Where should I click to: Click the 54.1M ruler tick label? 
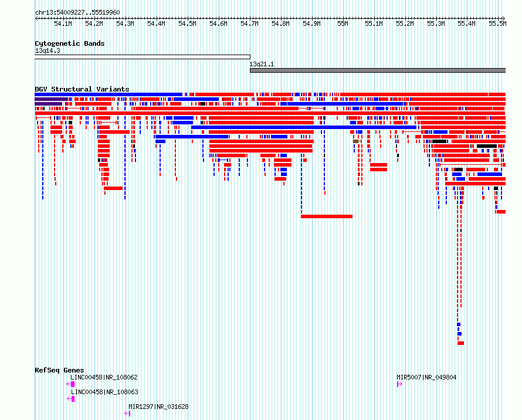[63, 23]
